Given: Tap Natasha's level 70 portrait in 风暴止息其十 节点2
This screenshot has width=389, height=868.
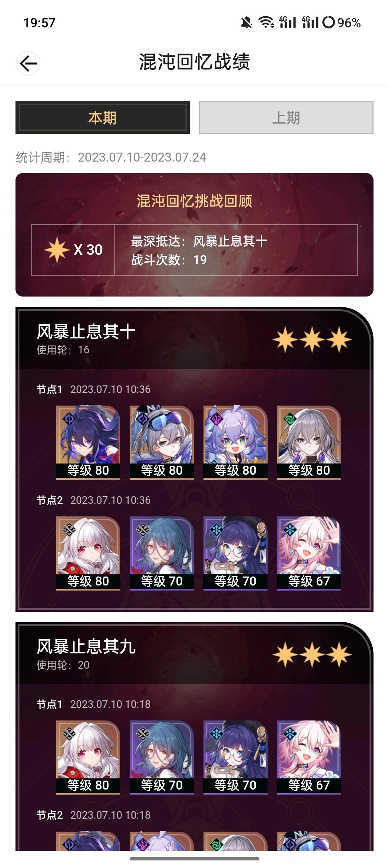Looking at the screenshot, I should [162, 553].
